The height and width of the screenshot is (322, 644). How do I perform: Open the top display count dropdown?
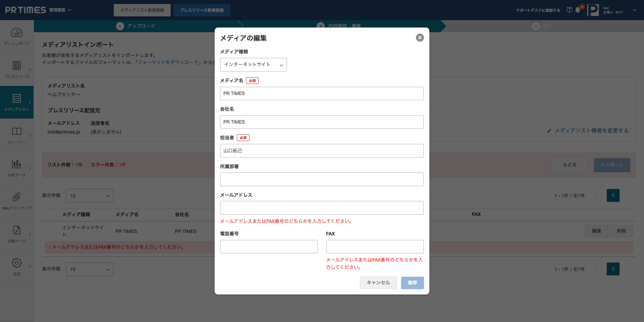click(90, 196)
